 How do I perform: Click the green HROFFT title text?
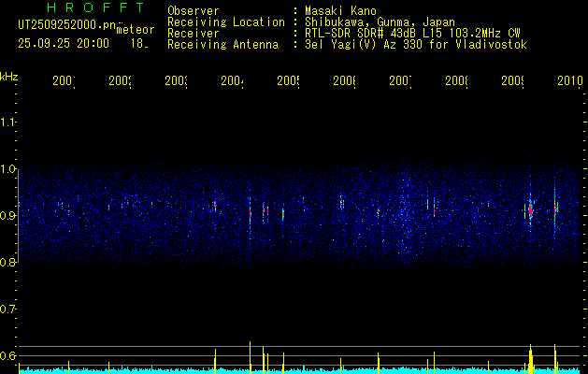96,7
